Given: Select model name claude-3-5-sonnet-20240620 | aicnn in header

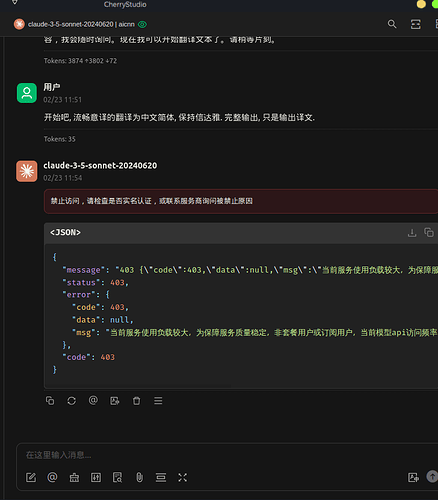Looking at the screenshot, I should coord(81,24).
